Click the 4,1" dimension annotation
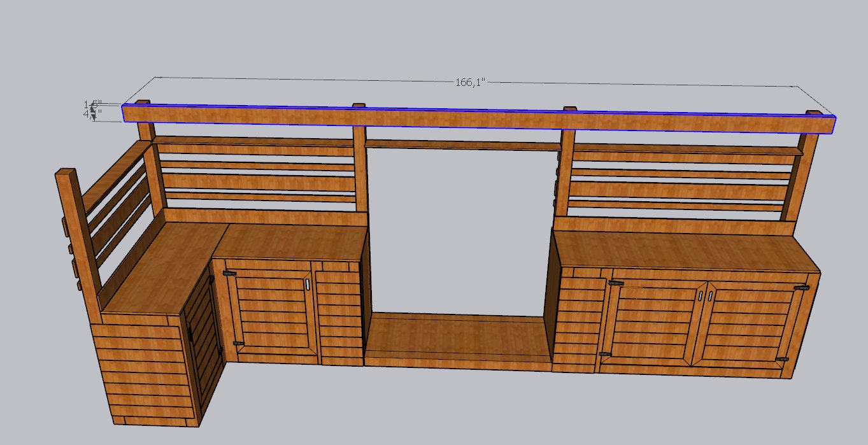Viewport: 868px width, 445px height. click(x=91, y=113)
